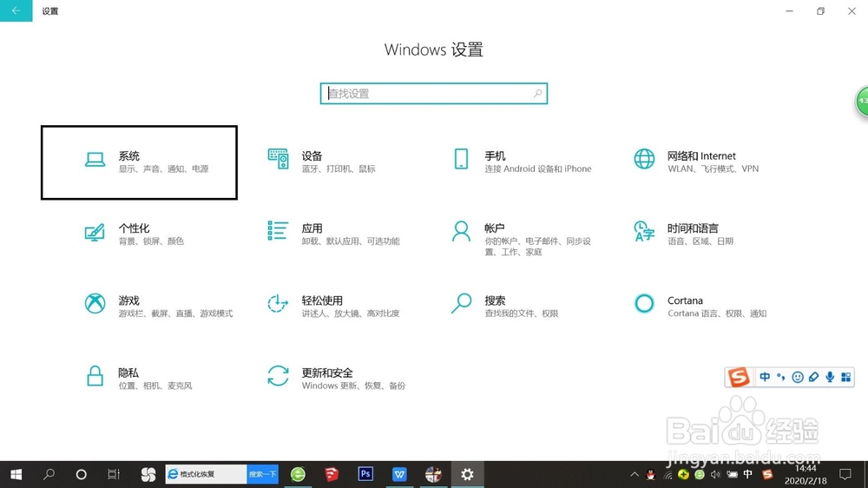Open the 系统 settings category
Screen dimensions: 868x488
point(139,162)
